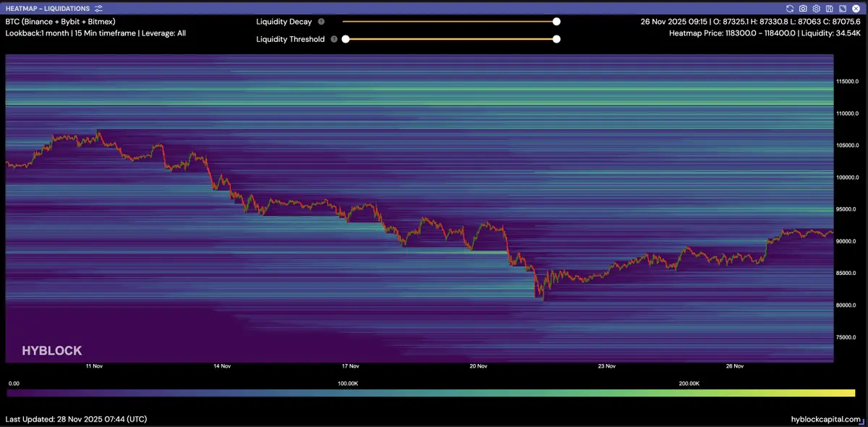Click the 26 Nov 2025 09:15 OHLC readout

click(x=750, y=22)
